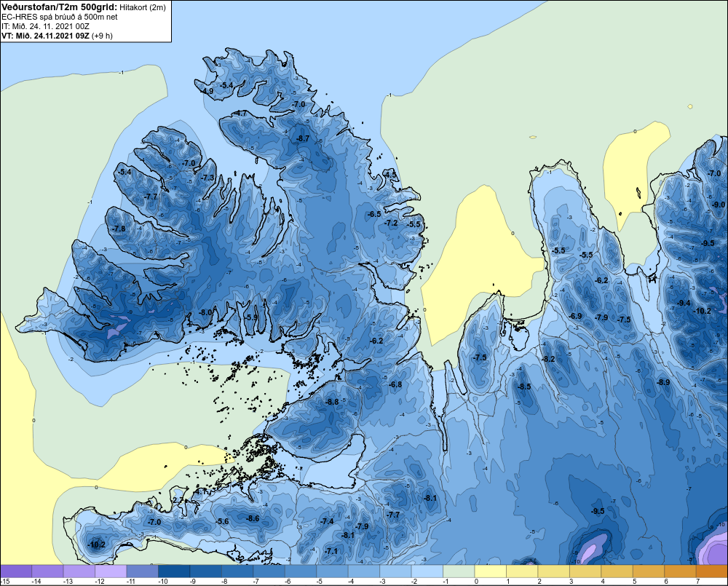This screenshot has width=728, height=586.
Task: Click the '-9.4' temperature label
Action: pyautogui.click(x=684, y=304)
